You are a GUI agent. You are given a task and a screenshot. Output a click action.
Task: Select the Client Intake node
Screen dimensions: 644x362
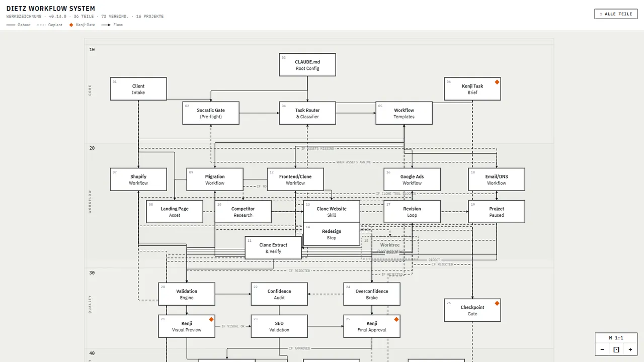(138, 89)
